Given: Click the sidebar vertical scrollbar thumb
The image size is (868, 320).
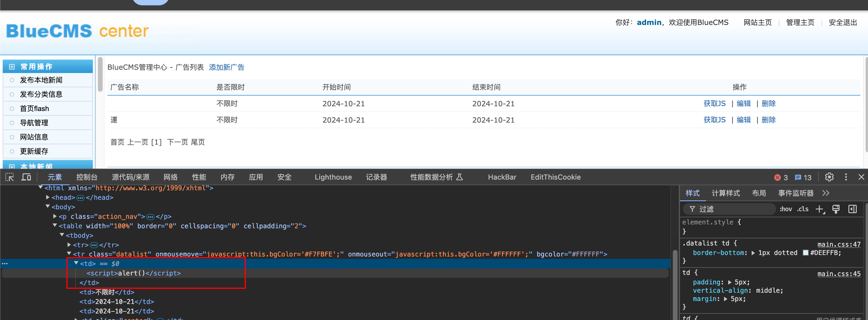Looking at the screenshot, I should 100,75.
